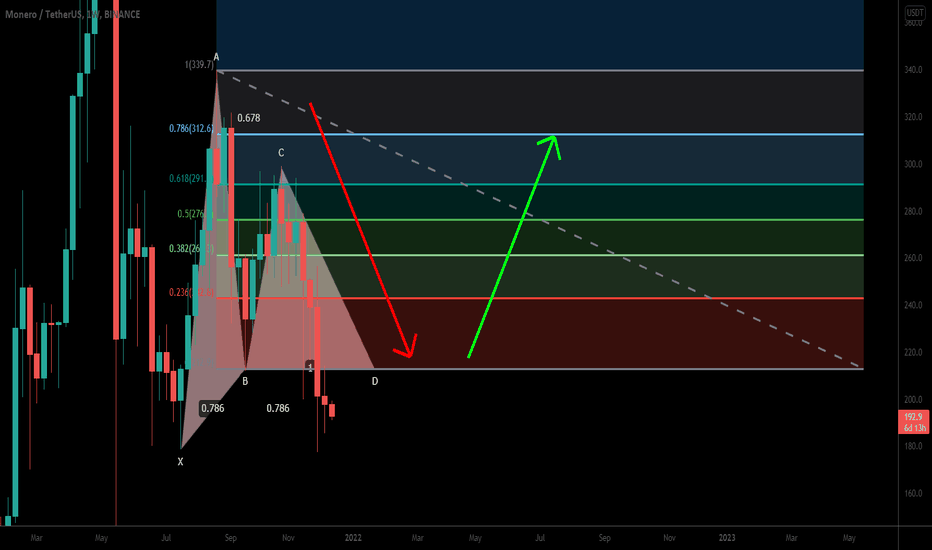Viewport: 932px width, 550px height.
Task: Select the 0.618 Fibonacci level label
Action: [x=189, y=178]
